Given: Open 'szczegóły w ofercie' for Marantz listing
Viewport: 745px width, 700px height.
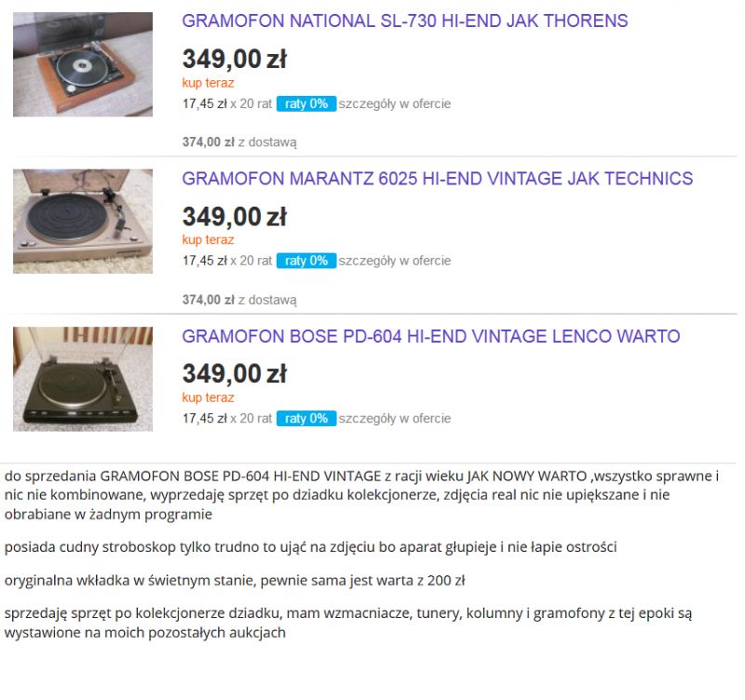Looking at the screenshot, I should coord(395,261).
